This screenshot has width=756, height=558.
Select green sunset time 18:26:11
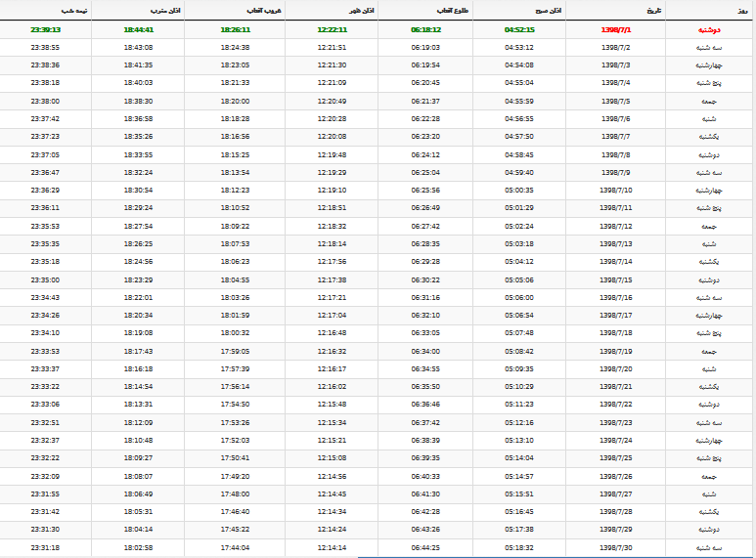point(236,30)
